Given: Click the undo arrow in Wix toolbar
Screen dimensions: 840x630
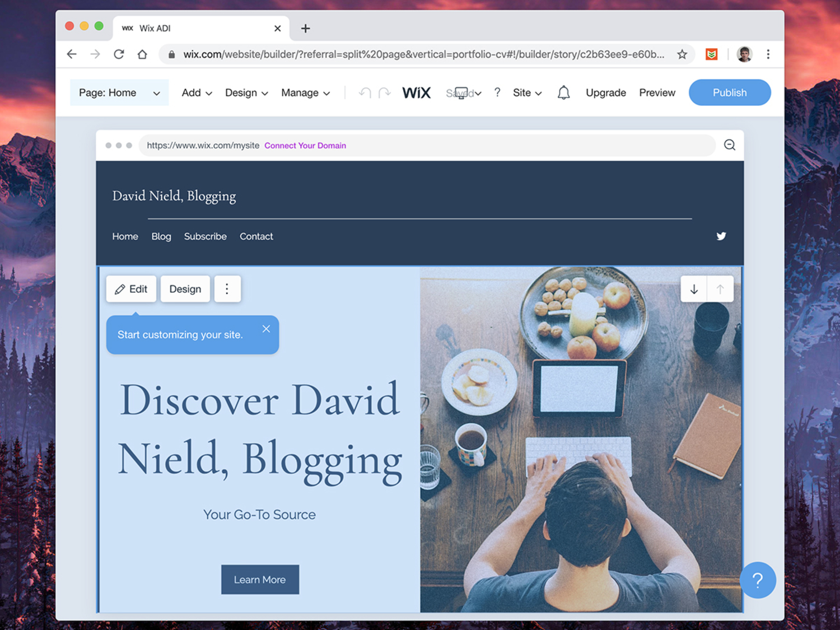Looking at the screenshot, I should (365, 92).
